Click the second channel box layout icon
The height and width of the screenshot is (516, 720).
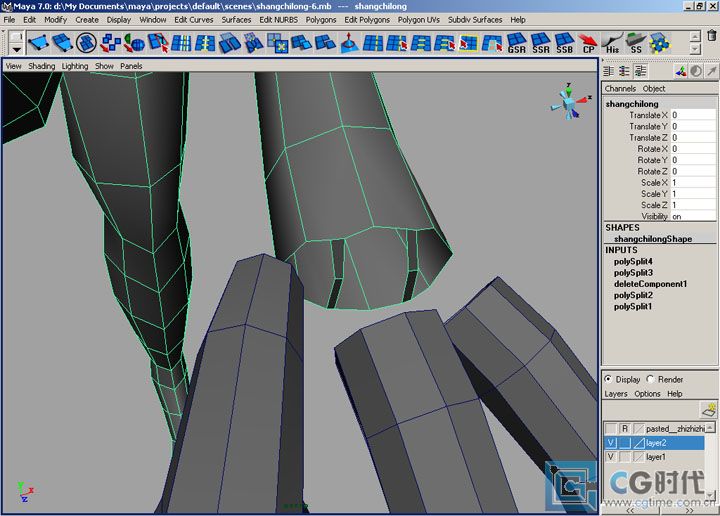(624, 71)
